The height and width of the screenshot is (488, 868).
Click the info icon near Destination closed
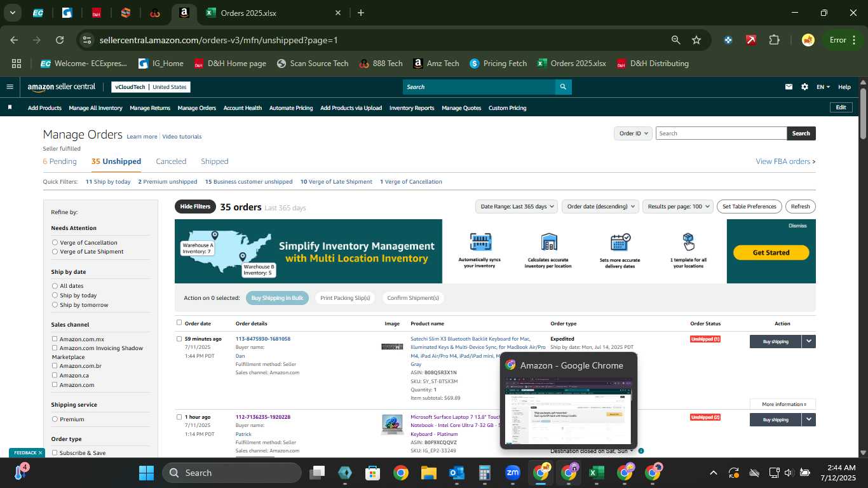[641, 451]
